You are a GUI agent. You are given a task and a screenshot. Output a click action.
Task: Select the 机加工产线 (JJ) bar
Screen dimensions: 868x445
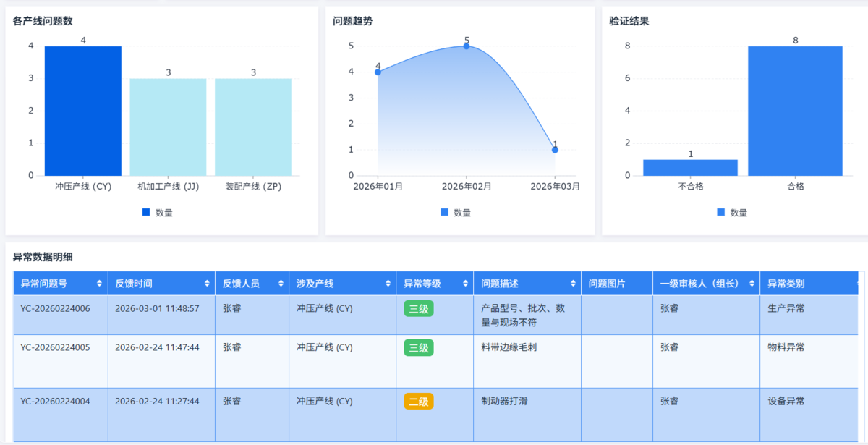168,127
